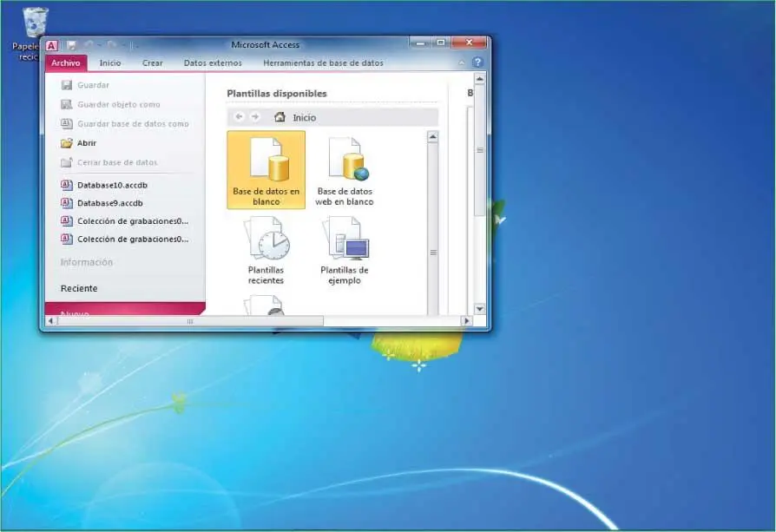Screen dimensions: 776x532
Task: Select Reciente in the backstage menu
Action: [79, 288]
